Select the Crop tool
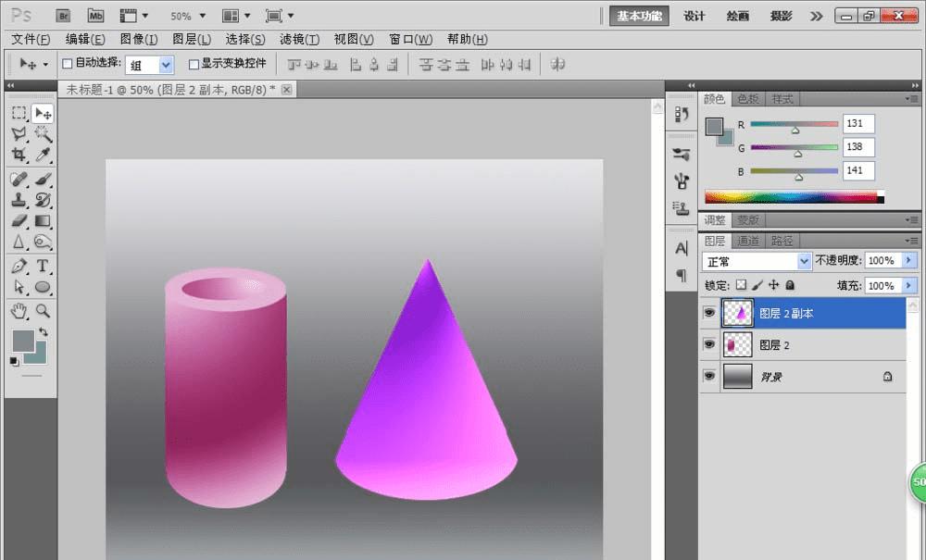This screenshot has width=926, height=560. coord(19,156)
